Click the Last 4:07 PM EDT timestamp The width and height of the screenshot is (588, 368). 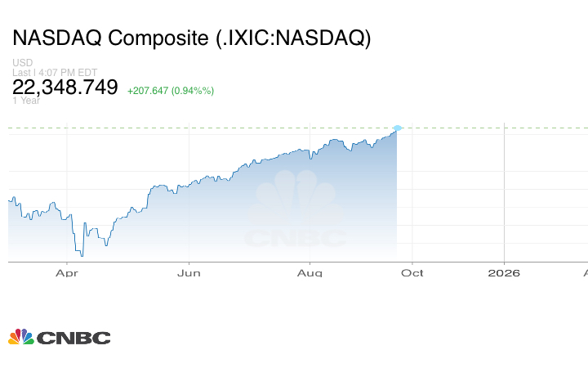[55, 72]
